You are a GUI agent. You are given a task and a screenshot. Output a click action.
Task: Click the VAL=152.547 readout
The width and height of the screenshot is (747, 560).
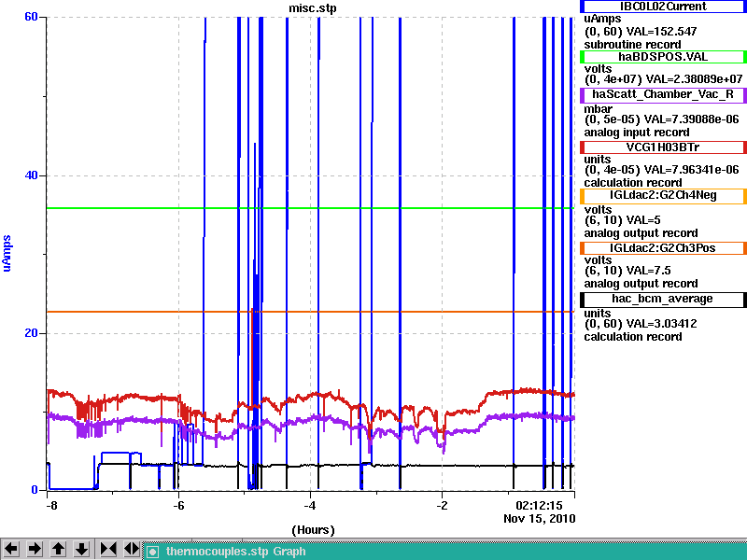click(661, 32)
